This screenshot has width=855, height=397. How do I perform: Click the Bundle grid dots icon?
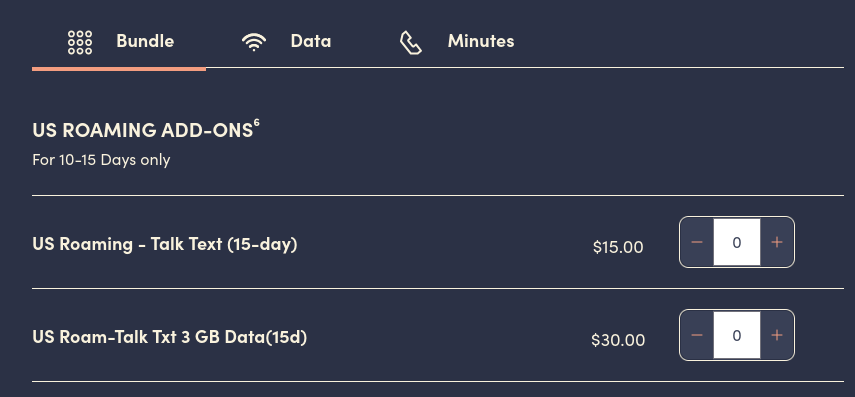[80, 42]
